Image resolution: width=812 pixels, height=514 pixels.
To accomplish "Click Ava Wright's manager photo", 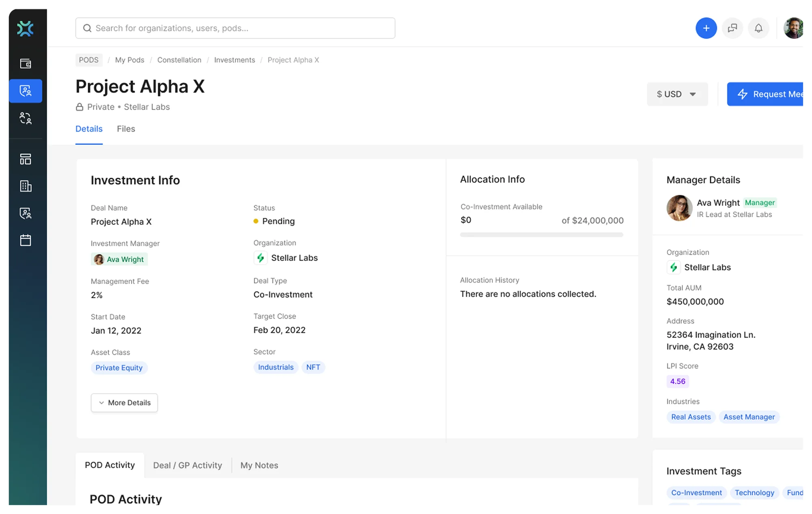I will [679, 208].
